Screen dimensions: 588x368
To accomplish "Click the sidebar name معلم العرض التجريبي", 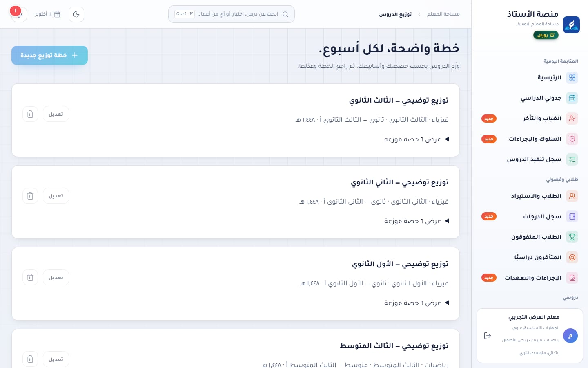I will [534, 317].
